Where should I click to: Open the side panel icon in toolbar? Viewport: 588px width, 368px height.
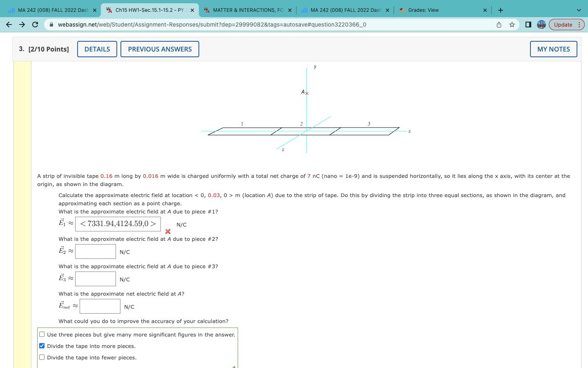coord(528,25)
